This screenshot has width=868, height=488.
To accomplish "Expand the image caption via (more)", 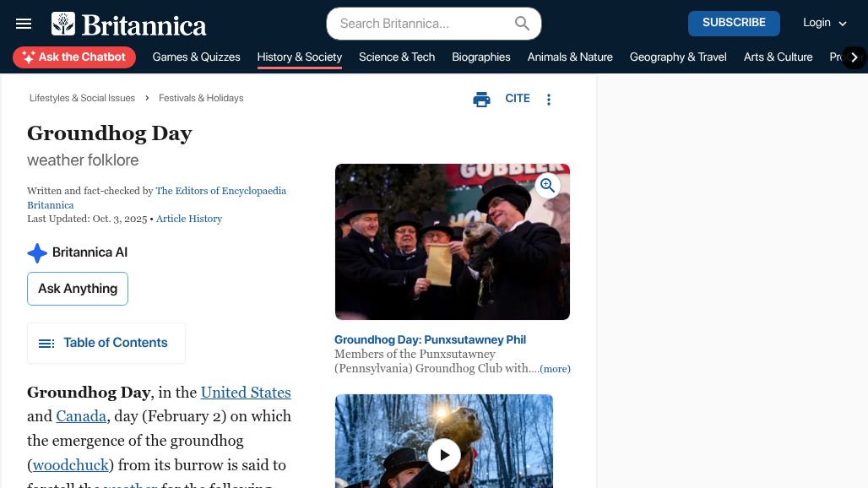I will pos(555,369).
